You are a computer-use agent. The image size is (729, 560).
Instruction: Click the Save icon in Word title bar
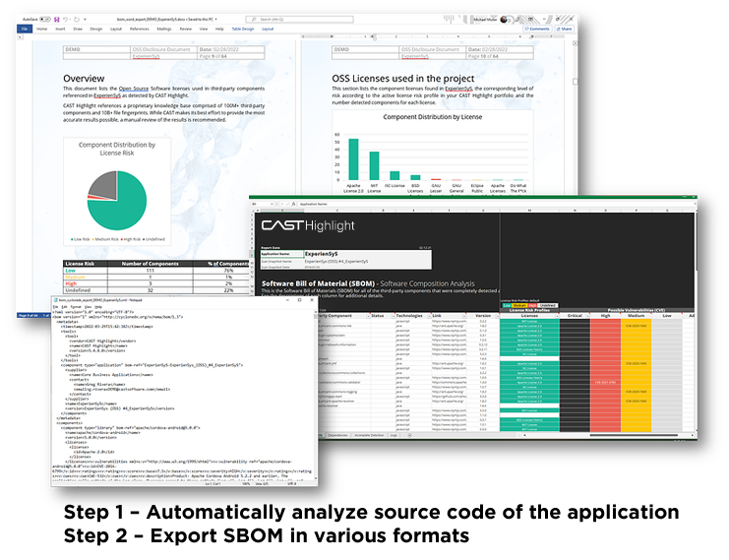coord(56,18)
